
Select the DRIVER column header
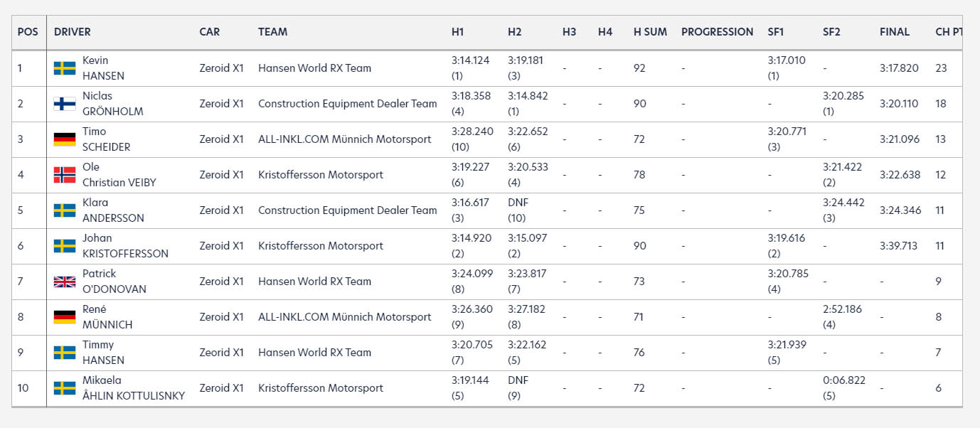[73, 32]
